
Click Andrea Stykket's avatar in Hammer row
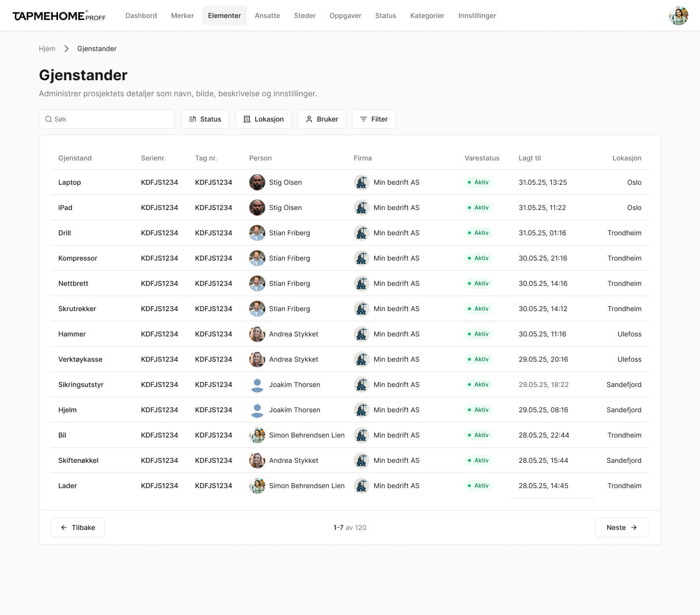[x=257, y=334]
